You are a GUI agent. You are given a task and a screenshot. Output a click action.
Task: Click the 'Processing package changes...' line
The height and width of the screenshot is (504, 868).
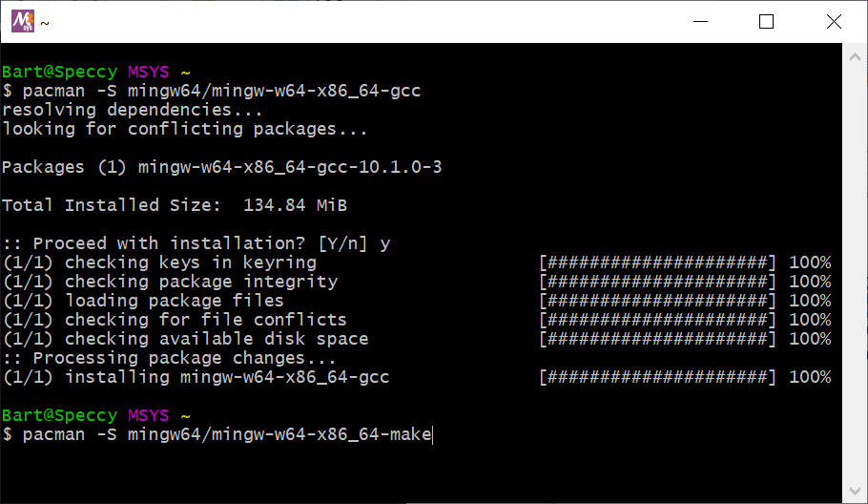[x=169, y=358]
